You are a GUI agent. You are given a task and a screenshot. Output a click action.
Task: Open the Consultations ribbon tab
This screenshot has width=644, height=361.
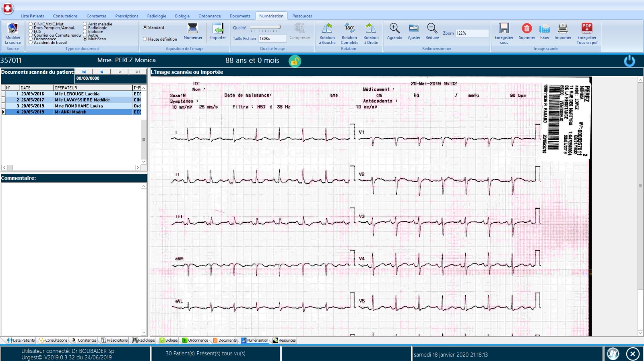coord(65,16)
